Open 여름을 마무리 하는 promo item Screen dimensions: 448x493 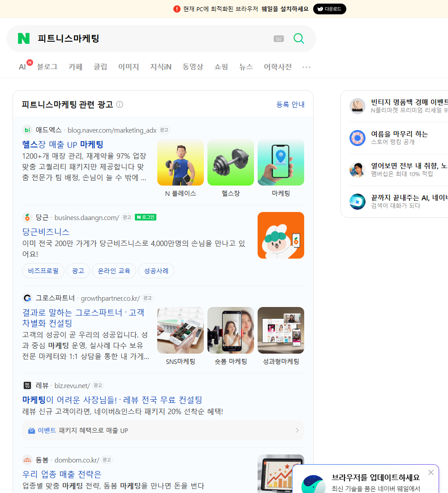399,138
